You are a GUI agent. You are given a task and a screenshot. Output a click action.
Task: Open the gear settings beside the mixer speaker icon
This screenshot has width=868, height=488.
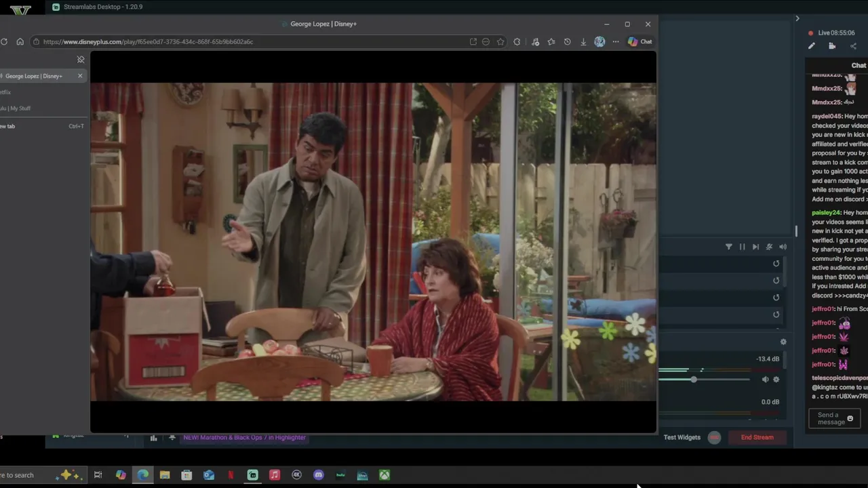pyautogui.click(x=776, y=380)
